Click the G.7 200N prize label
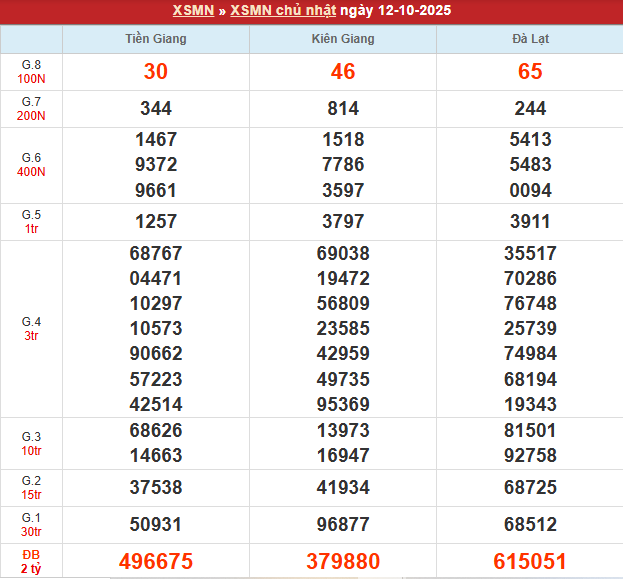The image size is (623, 579). [31, 109]
